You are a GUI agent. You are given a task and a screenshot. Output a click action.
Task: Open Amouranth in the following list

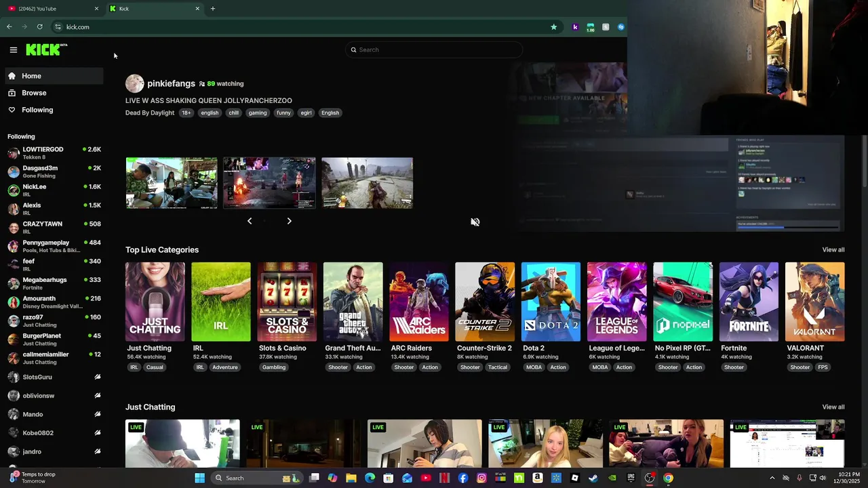pyautogui.click(x=54, y=302)
